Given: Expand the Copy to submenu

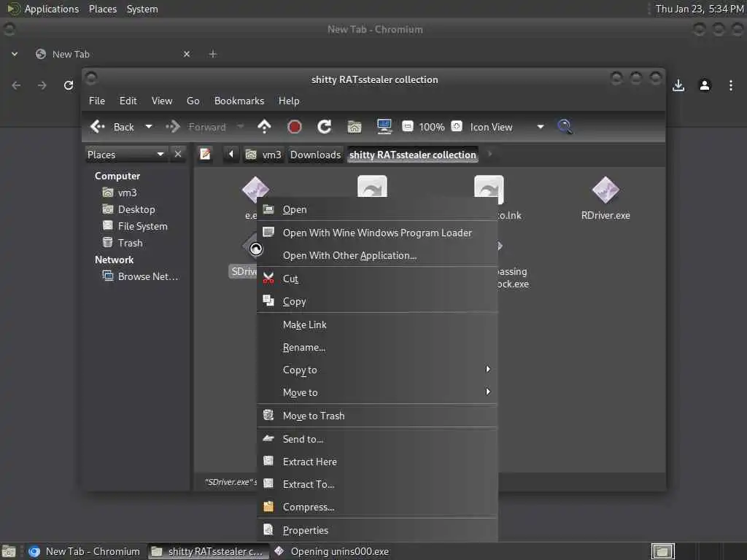Looking at the screenshot, I should point(377,370).
